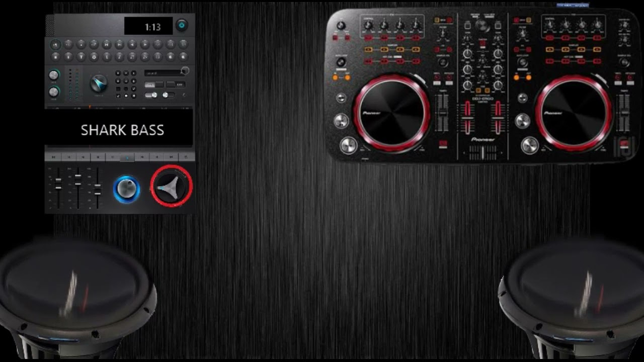644x362 pixels.
Task: Click the left Pioneer jog wheel
Action: tap(392, 113)
